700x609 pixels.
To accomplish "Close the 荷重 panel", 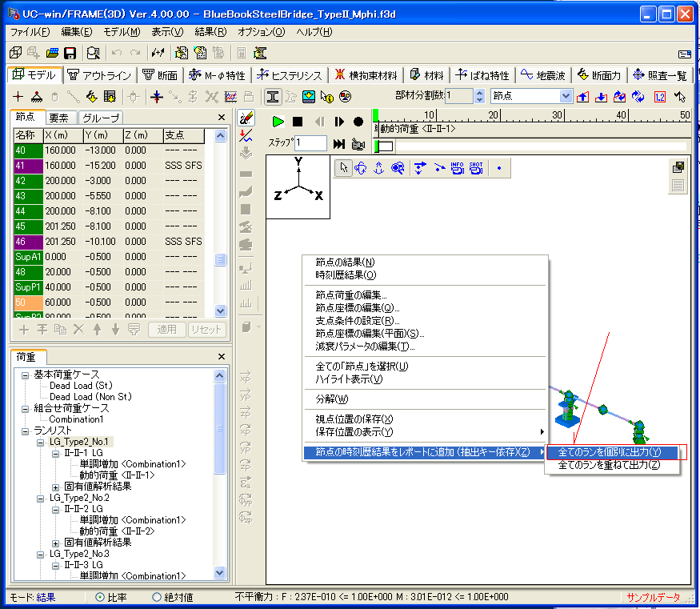I will coord(222,356).
